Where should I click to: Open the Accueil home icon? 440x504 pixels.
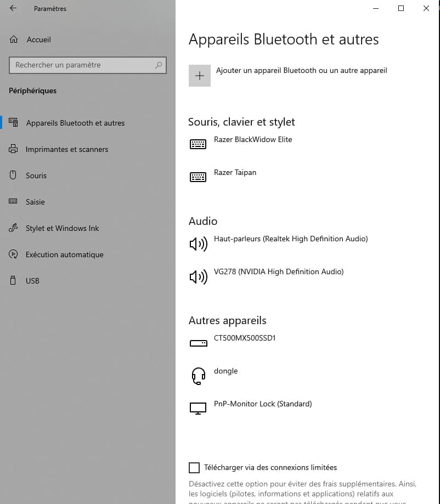[14, 39]
